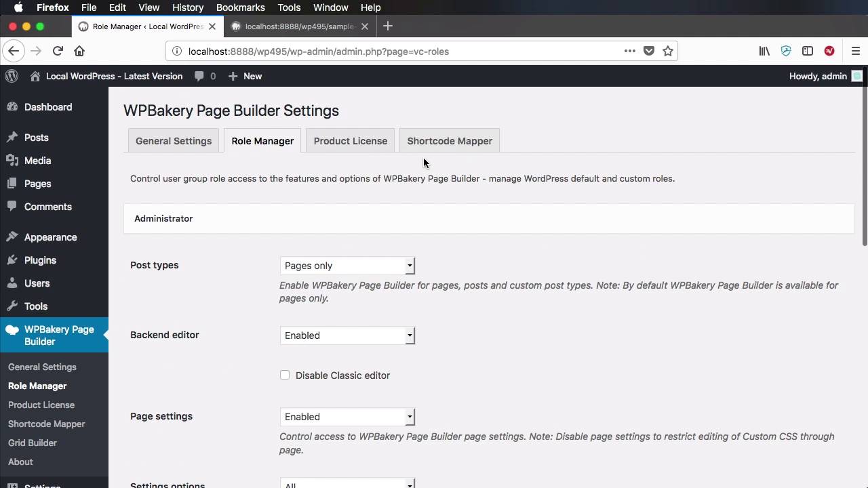
Task: Open a new browser tab with plus
Action: tap(388, 26)
